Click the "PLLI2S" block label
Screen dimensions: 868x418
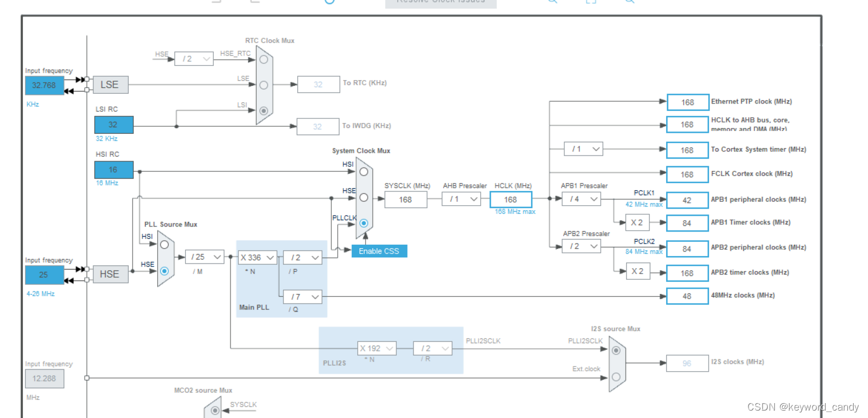pos(335,363)
